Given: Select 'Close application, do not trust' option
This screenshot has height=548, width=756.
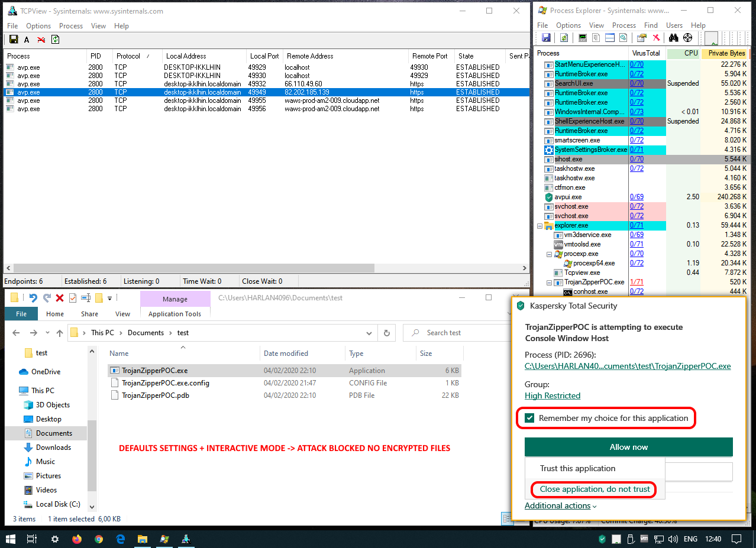Looking at the screenshot, I should 595,489.
